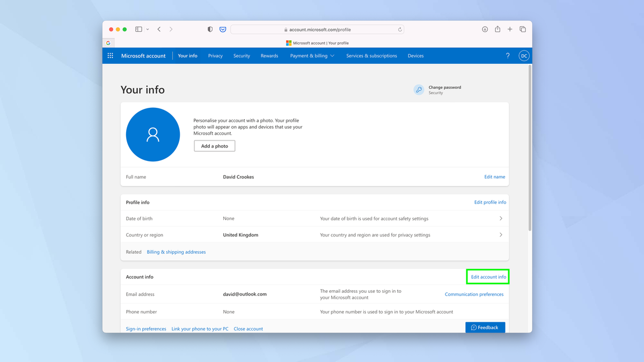Viewport: 644px width, 362px height.
Task: Open Billing & shipping addresses
Action: point(176,252)
